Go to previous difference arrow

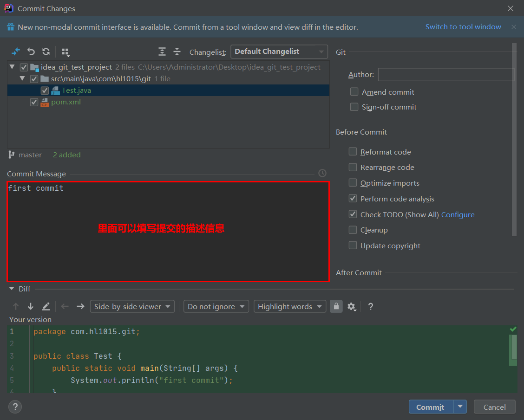(16, 306)
